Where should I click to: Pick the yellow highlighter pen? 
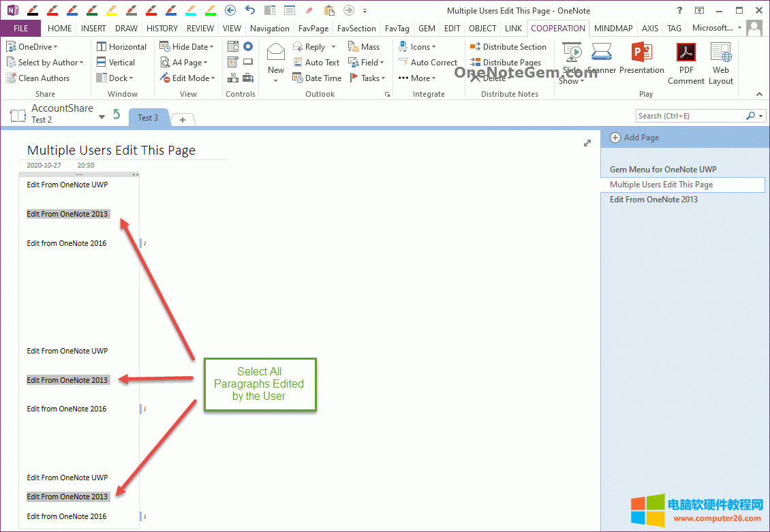[112, 10]
